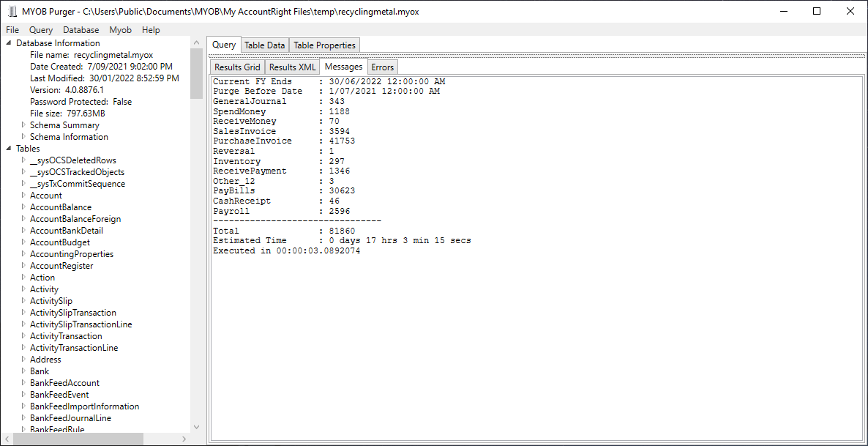Screen dimensions: 868x446
Task: Select the ActivitySlipTransactionLine table
Action: coord(81,324)
